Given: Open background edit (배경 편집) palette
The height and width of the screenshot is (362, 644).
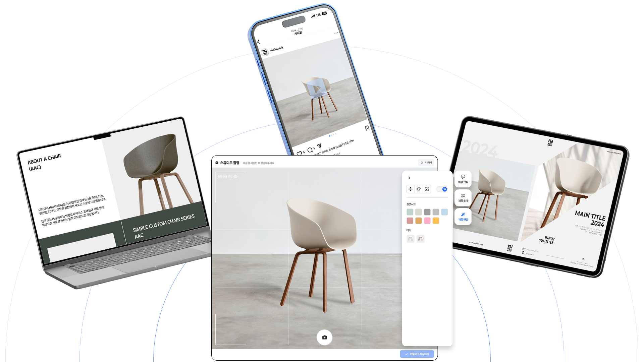Looking at the screenshot, I should click(x=463, y=179).
